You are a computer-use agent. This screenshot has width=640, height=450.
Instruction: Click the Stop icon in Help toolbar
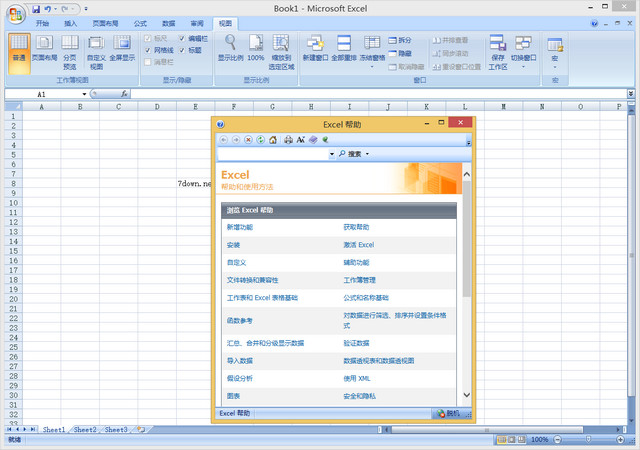[x=249, y=140]
